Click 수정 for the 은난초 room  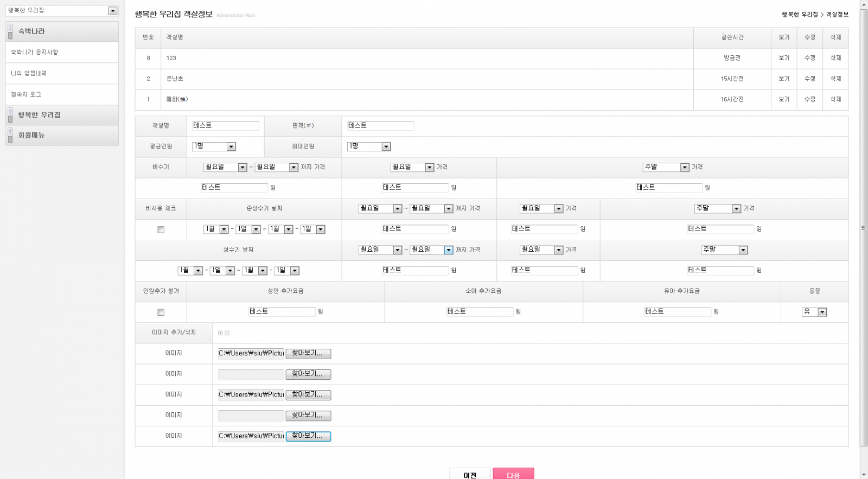coord(809,79)
